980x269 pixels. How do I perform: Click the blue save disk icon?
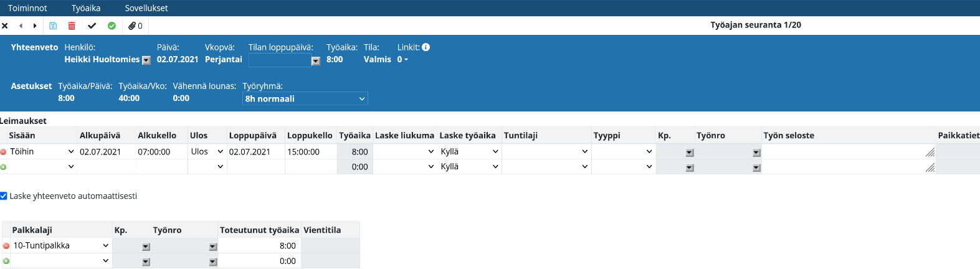point(53,26)
